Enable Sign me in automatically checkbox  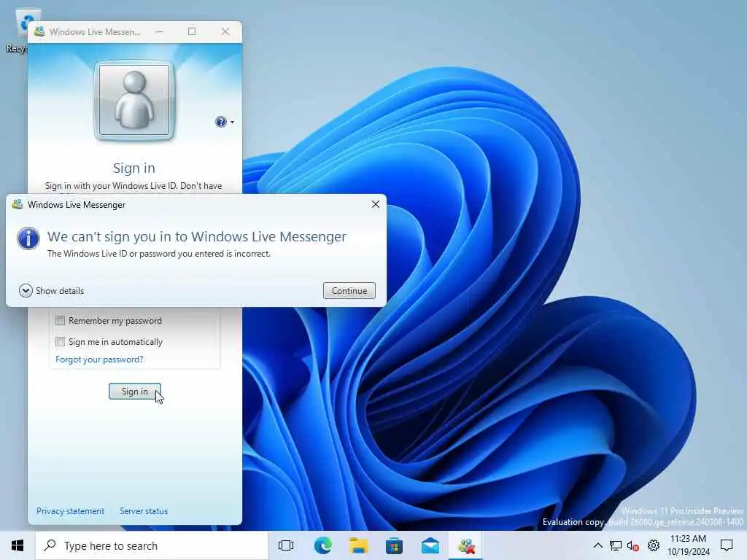point(60,341)
